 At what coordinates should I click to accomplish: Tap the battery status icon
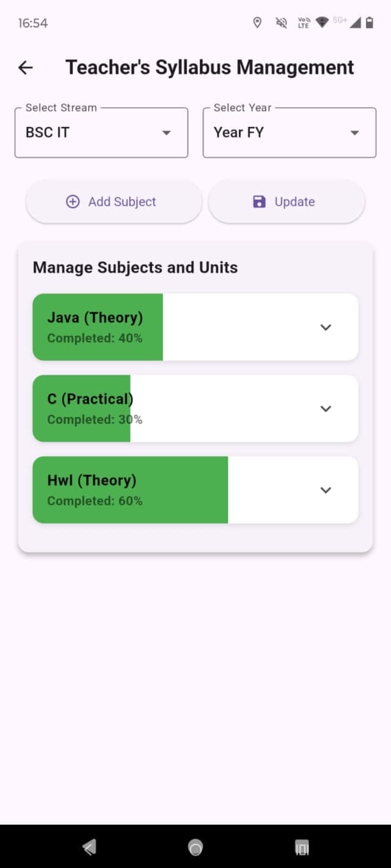pyautogui.click(x=370, y=23)
